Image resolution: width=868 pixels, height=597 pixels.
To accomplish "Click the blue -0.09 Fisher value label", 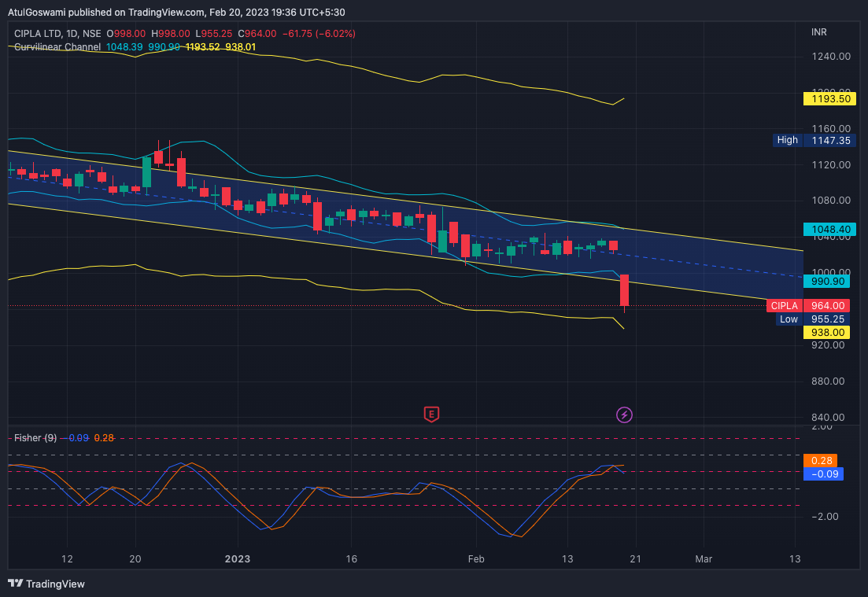I will [824, 474].
